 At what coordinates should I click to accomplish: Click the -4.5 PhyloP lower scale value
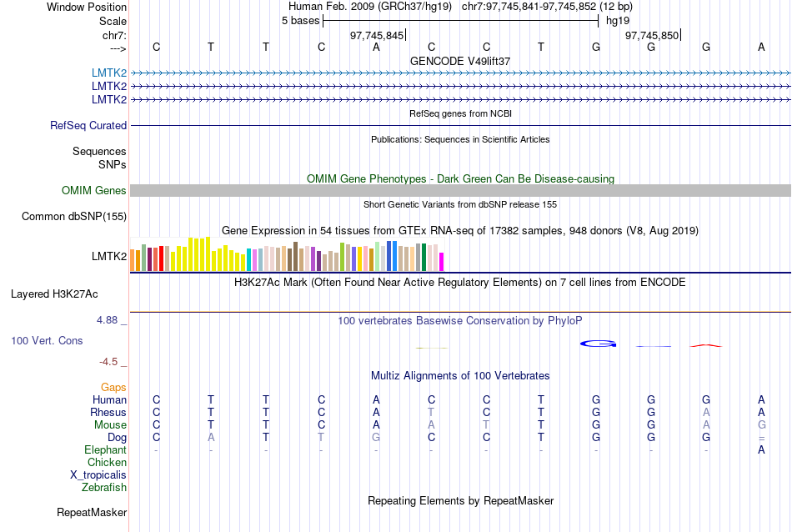(x=108, y=362)
